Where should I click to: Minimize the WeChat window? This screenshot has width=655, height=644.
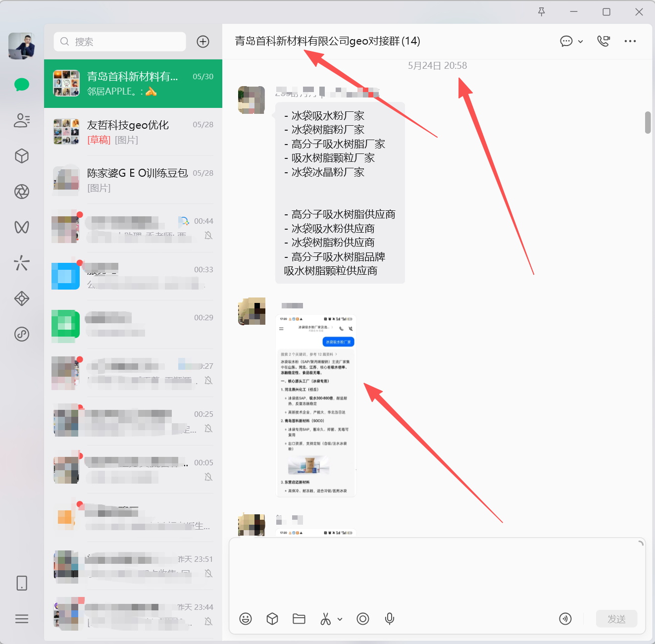point(574,12)
